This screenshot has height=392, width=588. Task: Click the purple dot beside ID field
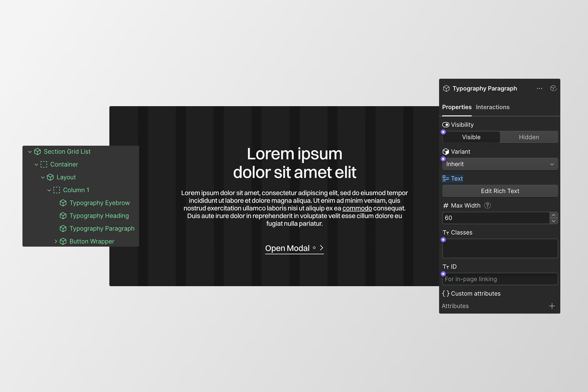tap(443, 274)
